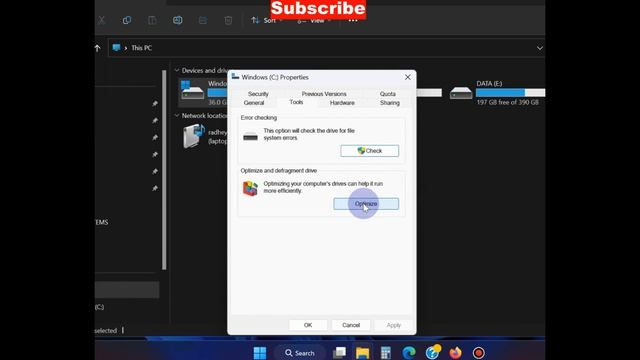Image resolution: width=640 pixels, height=360 pixels.
Task: Open the See more ellipsis menu
Action: click(x=353, y=20)
